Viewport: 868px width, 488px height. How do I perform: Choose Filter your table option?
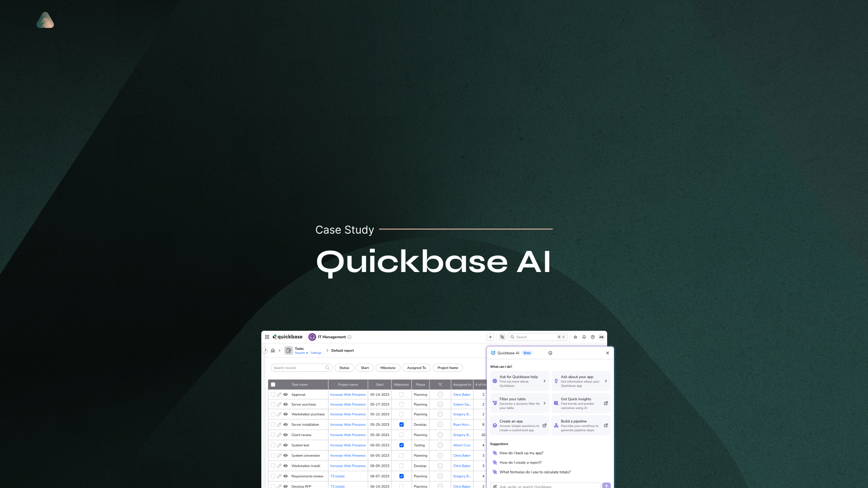click(519, 403)
